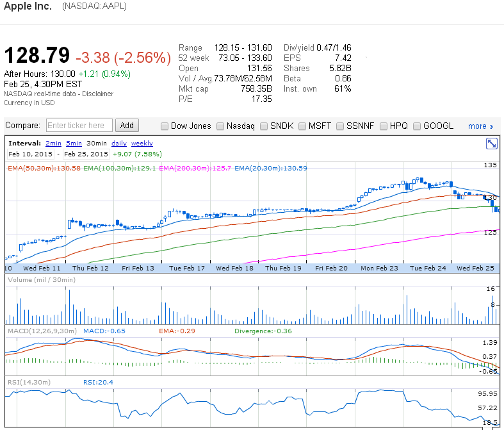
Task: Select the EMA(50,30m) indicator label
Action: click(44, 168)
